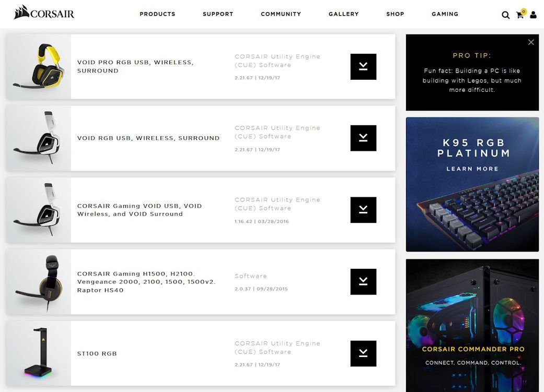The height and width of the screenshot is (392, 544).
Task: Click the VOID RGB USB headset thumbnail
Action: click(x=39, y=138)
